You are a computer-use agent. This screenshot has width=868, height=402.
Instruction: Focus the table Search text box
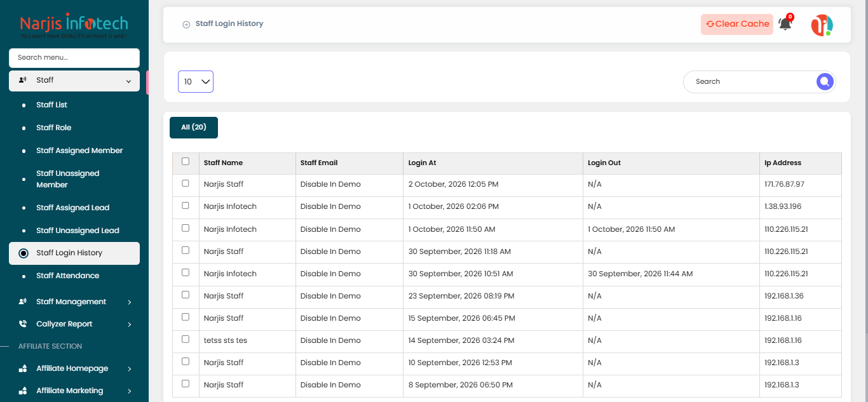click(752, 81)
